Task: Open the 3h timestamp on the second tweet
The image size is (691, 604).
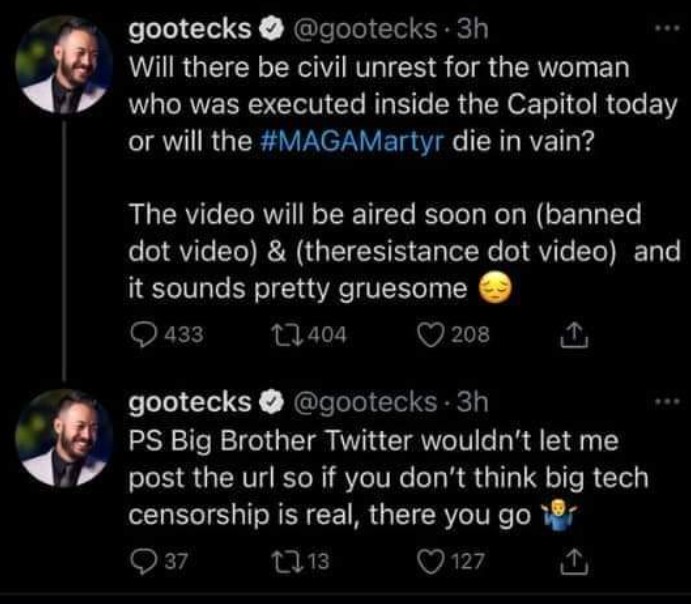Action: 468,403
